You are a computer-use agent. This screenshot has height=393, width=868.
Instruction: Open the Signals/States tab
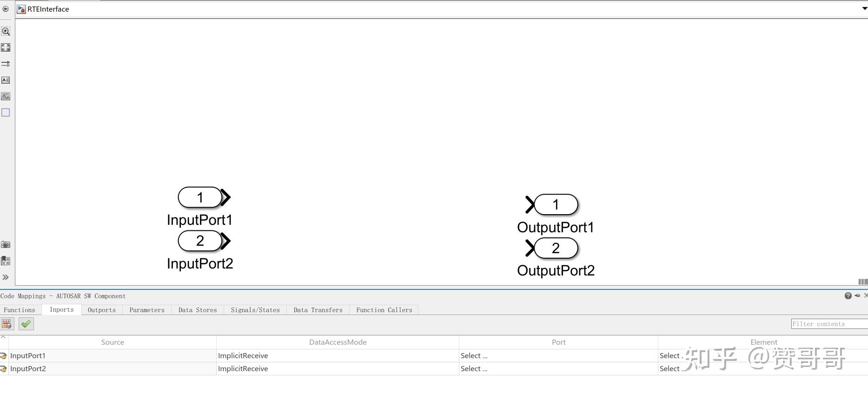tap(255, 310)
